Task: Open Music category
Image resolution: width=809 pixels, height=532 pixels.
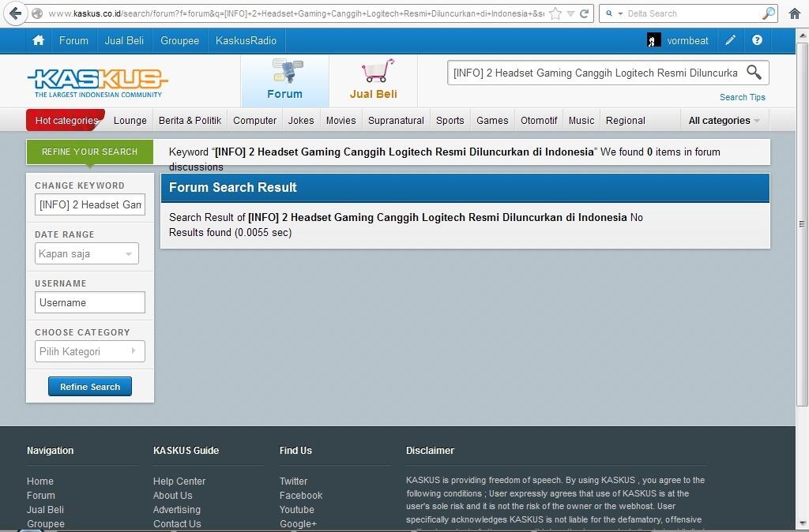Action: click(x=581, y=121)
